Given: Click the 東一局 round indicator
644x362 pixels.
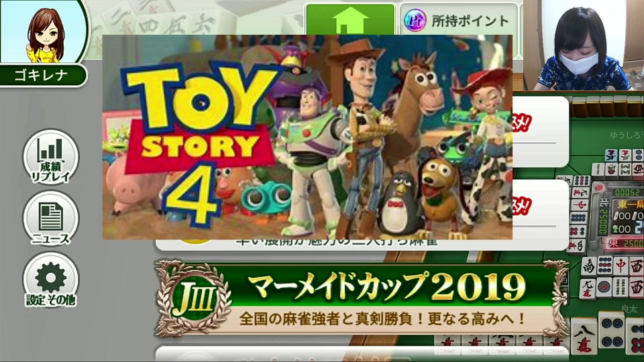Looking at the screenshot, I should pos(628,204).
